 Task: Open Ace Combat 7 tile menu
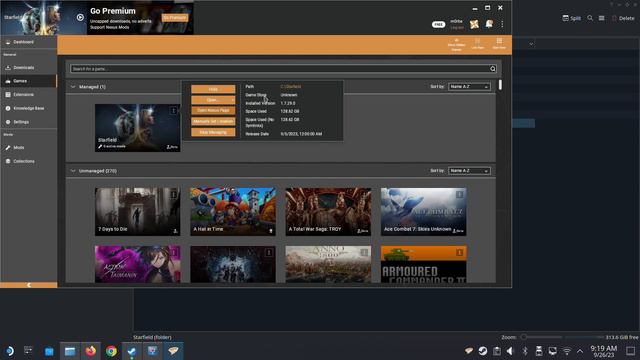pyautogui.click(x=460, y=195)
